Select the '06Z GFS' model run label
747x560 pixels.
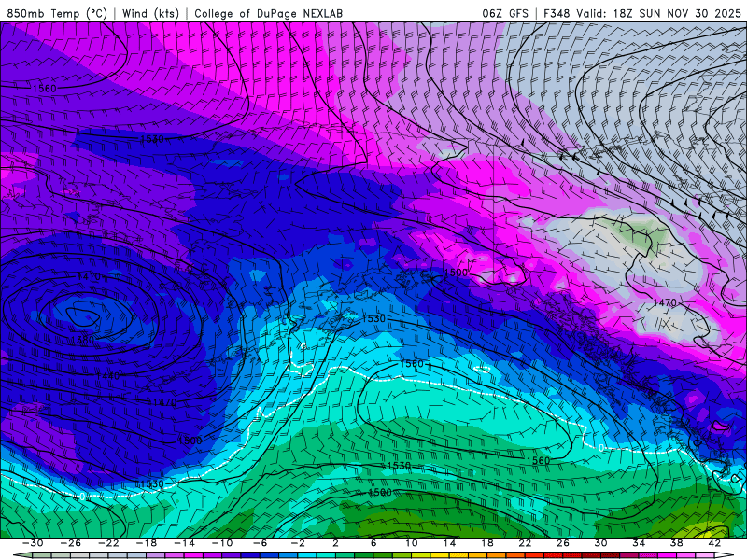point(505,13)
